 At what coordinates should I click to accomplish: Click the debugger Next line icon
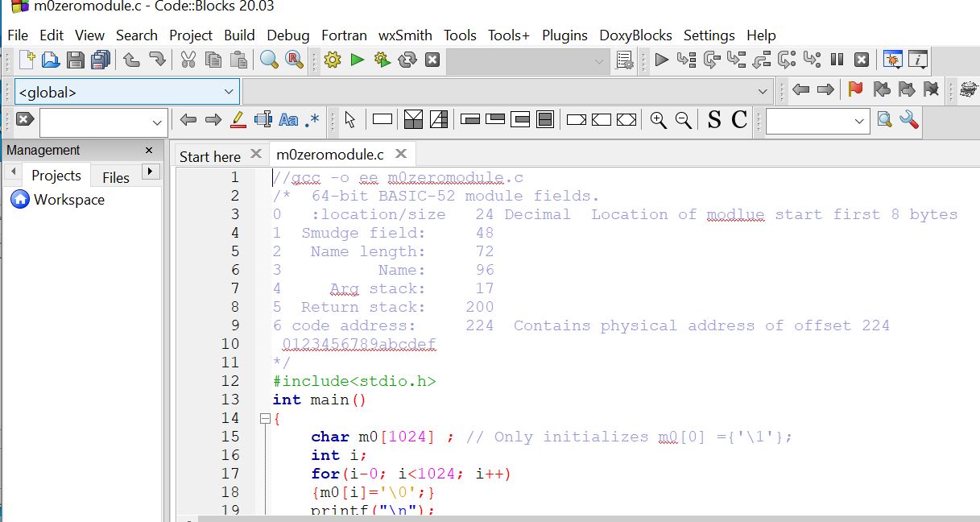pyautogui.click(x=712, y=60)
